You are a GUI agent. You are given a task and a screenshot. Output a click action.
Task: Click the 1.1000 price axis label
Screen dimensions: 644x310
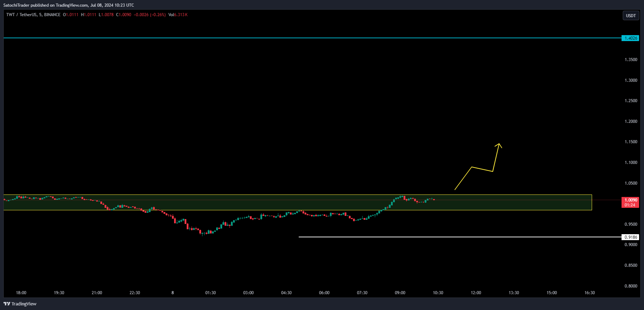pyautogui.click(x=631, y=163)
